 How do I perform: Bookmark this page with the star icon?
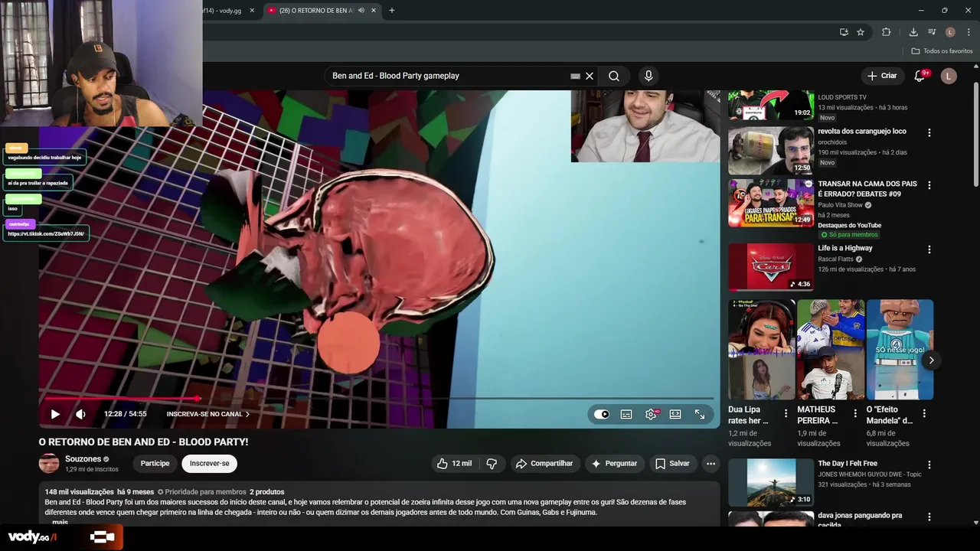(861, 32)
